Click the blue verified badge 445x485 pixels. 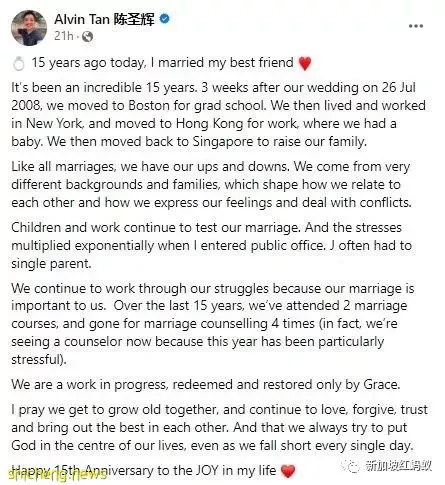(164, 19)
